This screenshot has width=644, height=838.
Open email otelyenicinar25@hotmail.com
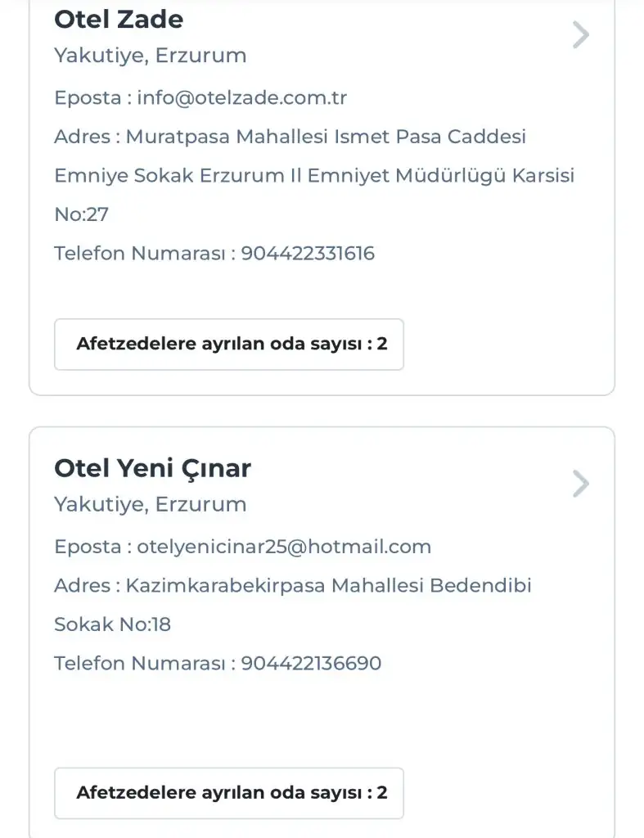[x=284, y=546]
